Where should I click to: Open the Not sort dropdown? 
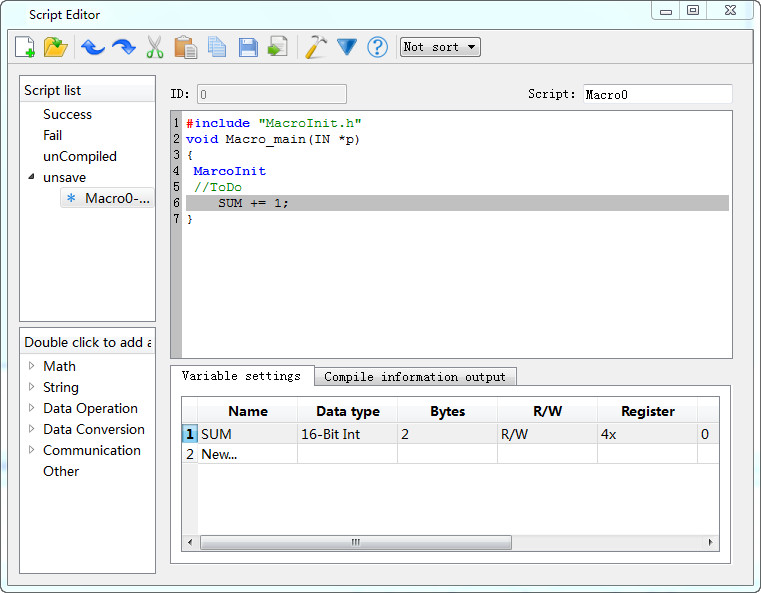[440, 47]
